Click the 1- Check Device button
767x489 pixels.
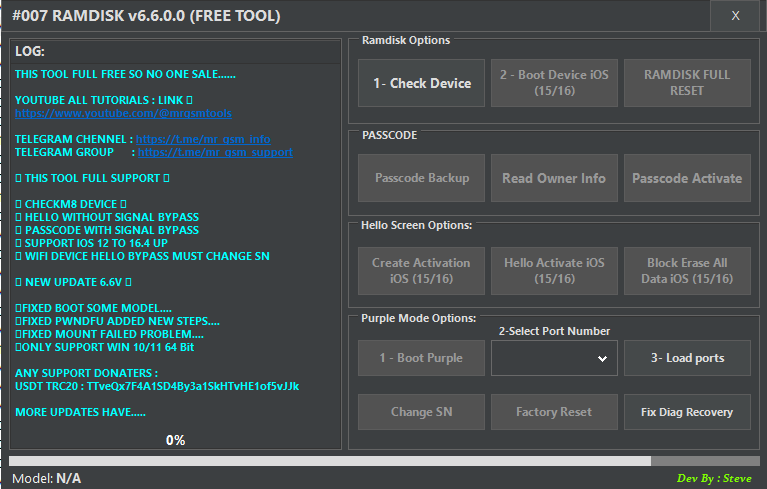421,83
